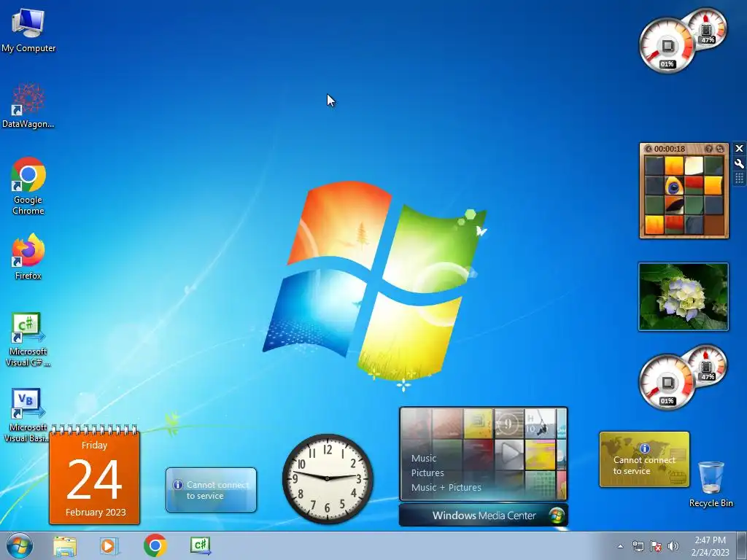Show the puzzle picture with question-mark icon
Screen dimensions: 747x560
point(708,149)
